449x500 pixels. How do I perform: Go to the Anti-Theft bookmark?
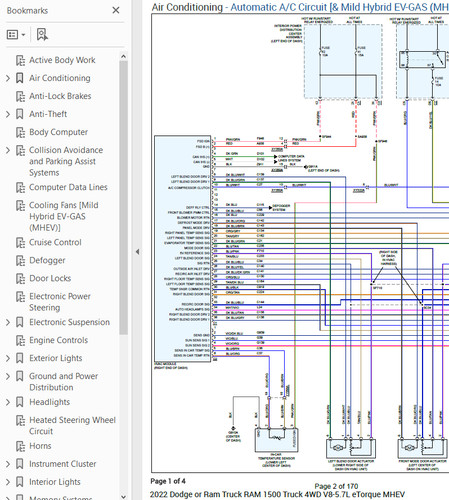pos(48,114)
